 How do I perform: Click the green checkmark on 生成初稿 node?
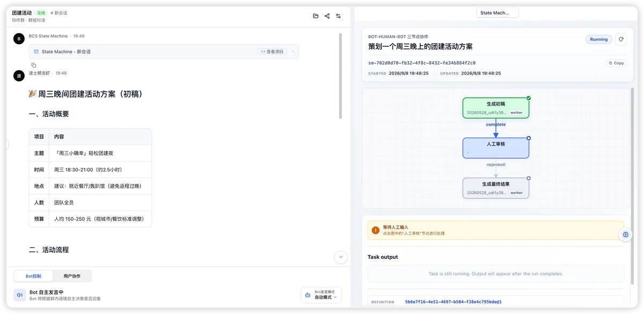click(529, 98)
